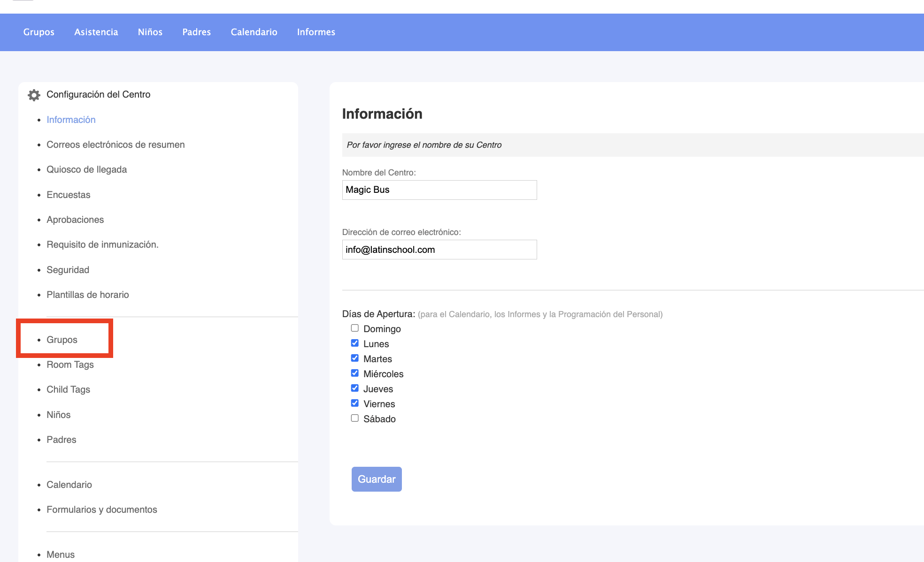Image resolution: width=924 pixels, height=562 pixels.
Task: Open Room Tags settings
Action: click(x=70, y=365)
